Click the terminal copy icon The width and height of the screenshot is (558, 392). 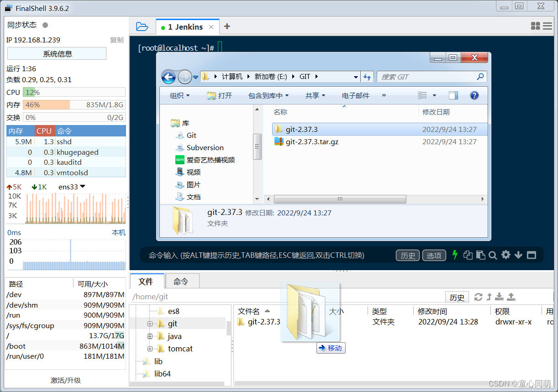pos(468,255)
